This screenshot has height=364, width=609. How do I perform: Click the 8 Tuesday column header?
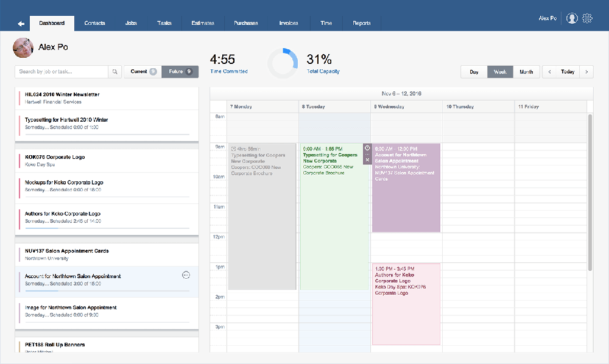click(x=334, y=107)
